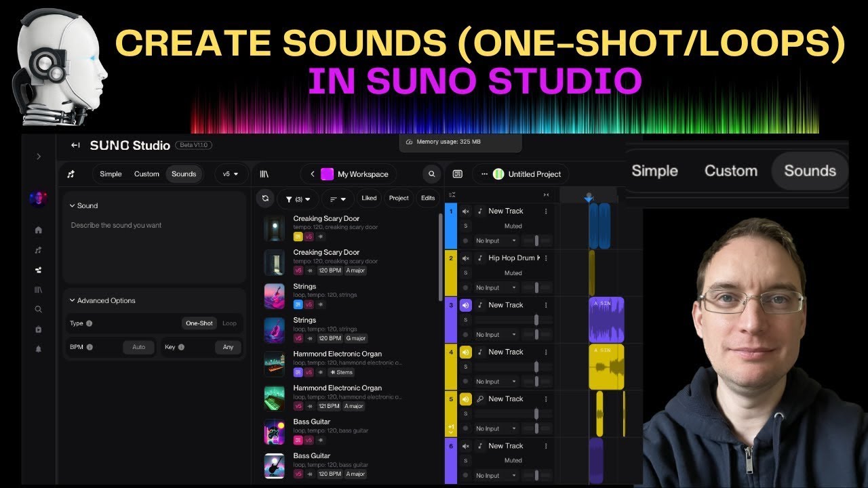
Task: Open the Untitled Project options menu
Action: [x=484, y=174]
